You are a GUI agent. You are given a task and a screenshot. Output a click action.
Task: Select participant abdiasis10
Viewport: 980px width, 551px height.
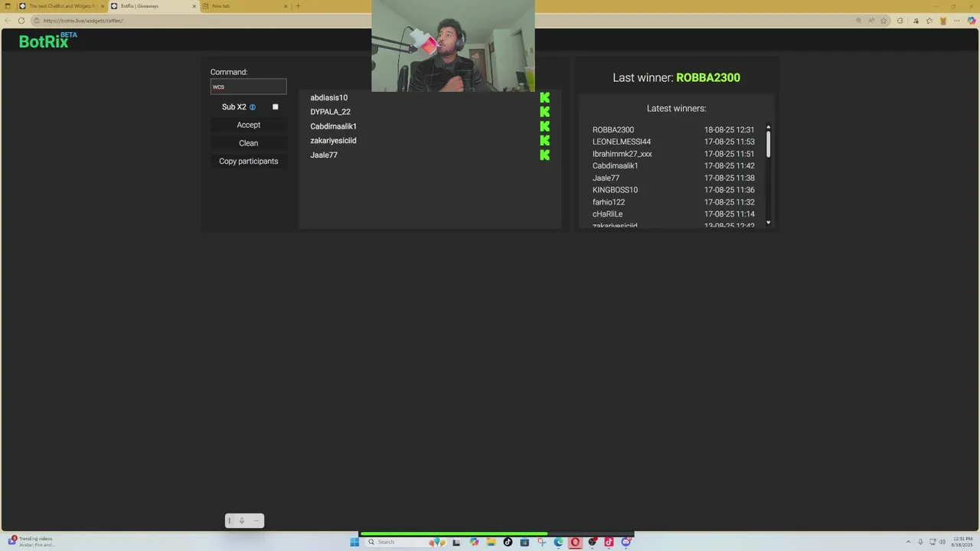point(329,97)
